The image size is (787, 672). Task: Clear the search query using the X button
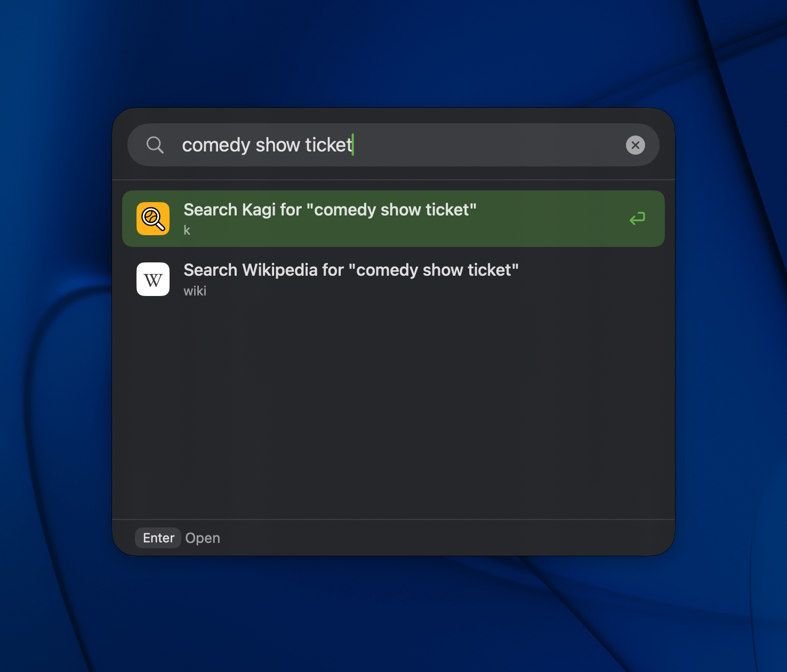coord(635,145)
